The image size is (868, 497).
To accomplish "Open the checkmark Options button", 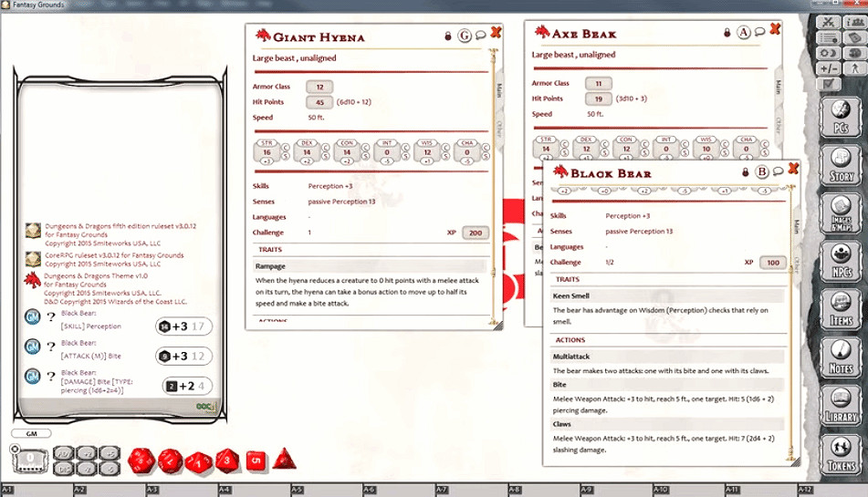I will point(829,85).
